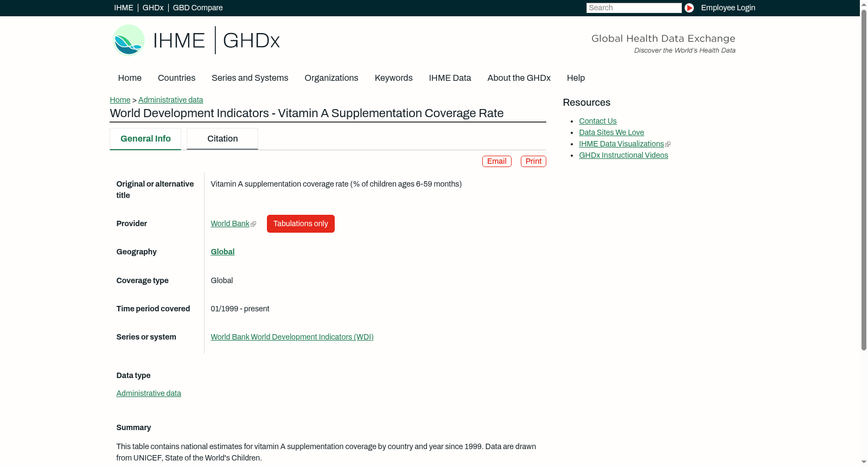Open GHDx Instructional Videos link
Image resolution: width=868 pixels, height=467 pixels.
coord(623,155)
